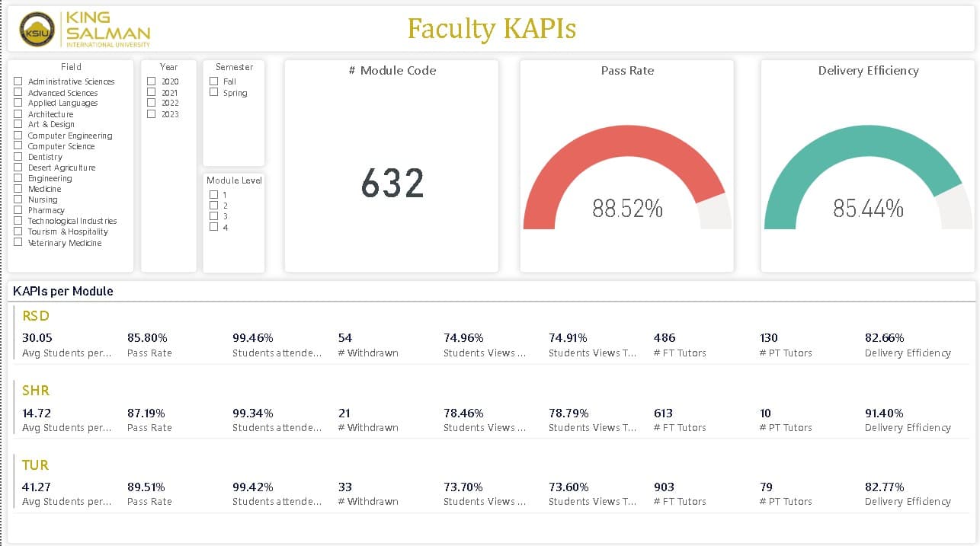Click TUR PT Tutors value 79
This screenshot has width=980, height=546.
(766, 487)
